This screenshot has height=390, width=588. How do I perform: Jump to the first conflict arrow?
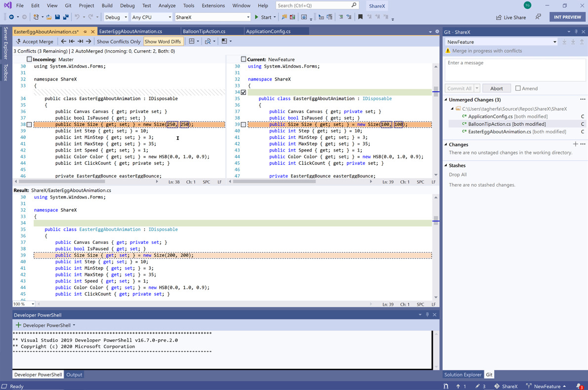tap(72, 41)
